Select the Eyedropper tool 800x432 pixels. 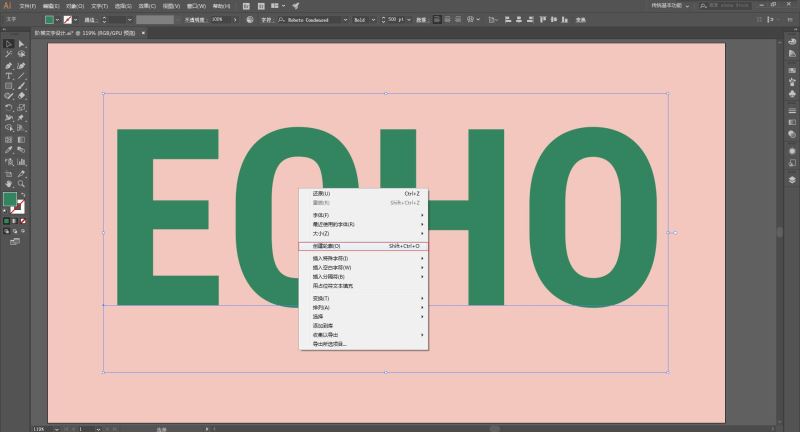point(9,150)
